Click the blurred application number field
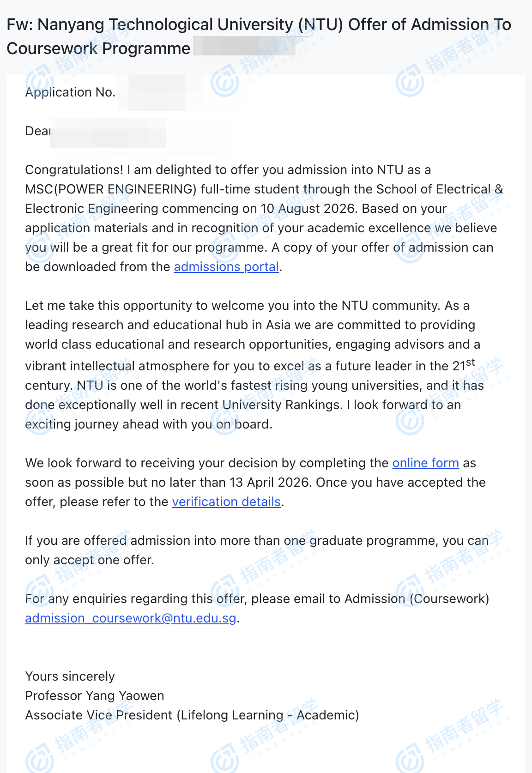 [160, 92]
